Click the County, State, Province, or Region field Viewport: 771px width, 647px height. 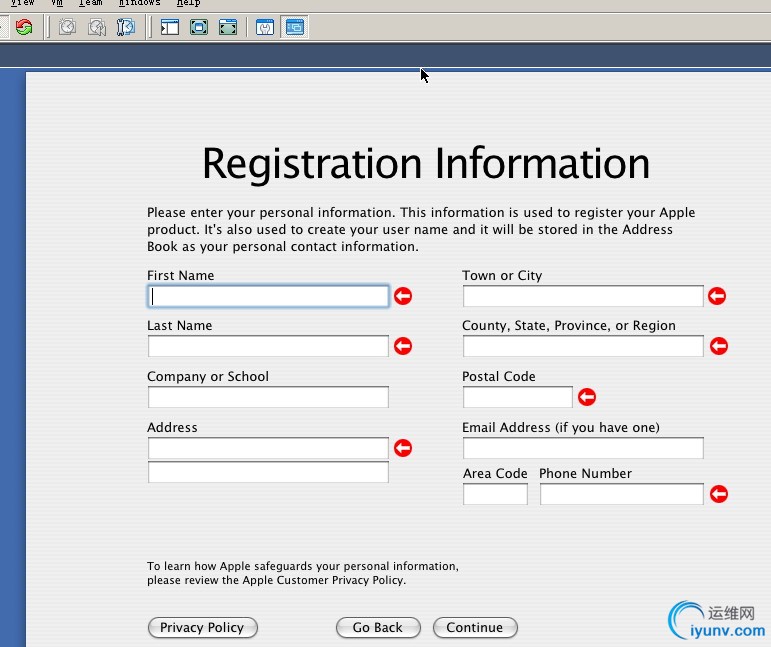coord(583,346)
